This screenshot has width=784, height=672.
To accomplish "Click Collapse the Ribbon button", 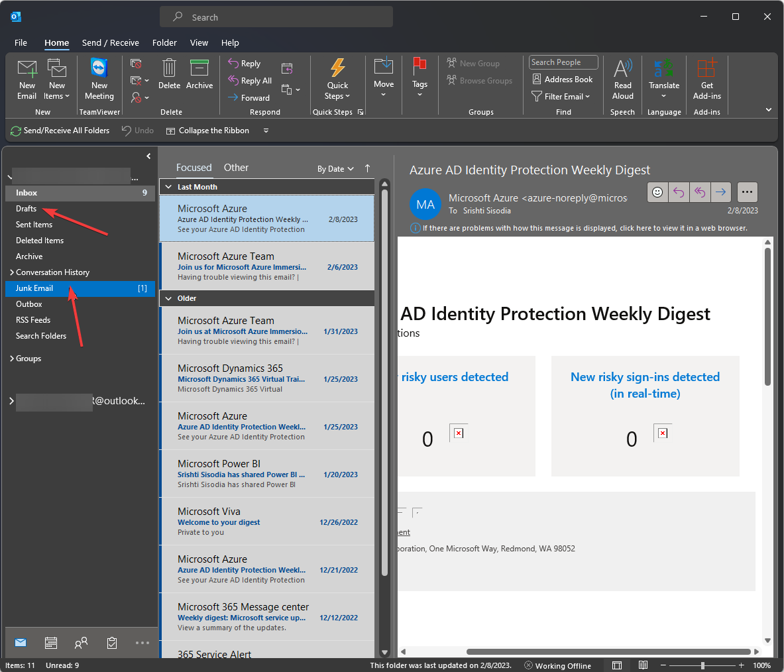I will point(207,131).
